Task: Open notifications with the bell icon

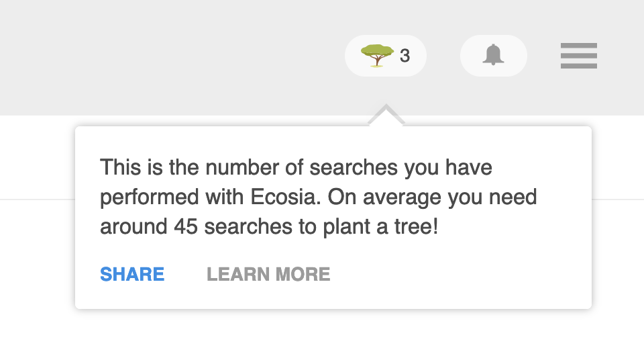Action: point(493,55)
